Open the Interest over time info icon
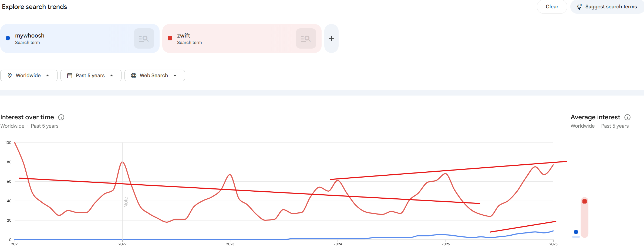This screenshot has width=644, height=251. 61,117
